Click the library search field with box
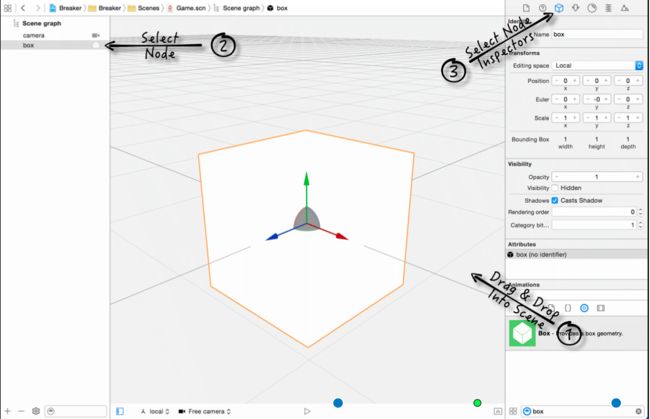Image resolution: width=650 pixels, height=419 pixels. pyautogui.click(x=583, y=411)
